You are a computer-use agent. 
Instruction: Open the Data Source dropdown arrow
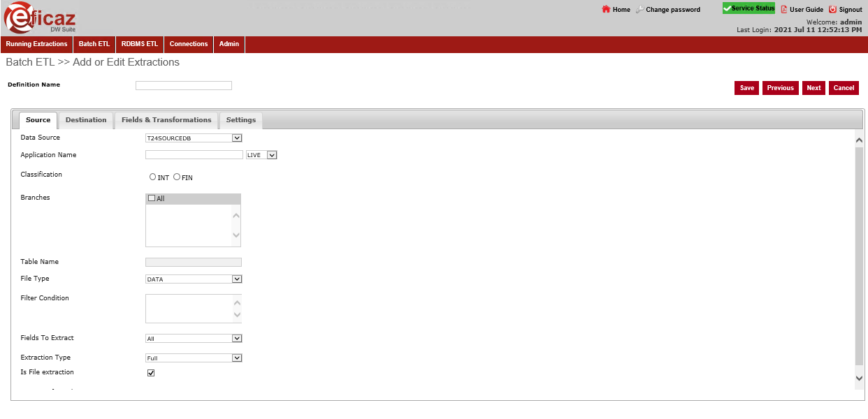238,138
